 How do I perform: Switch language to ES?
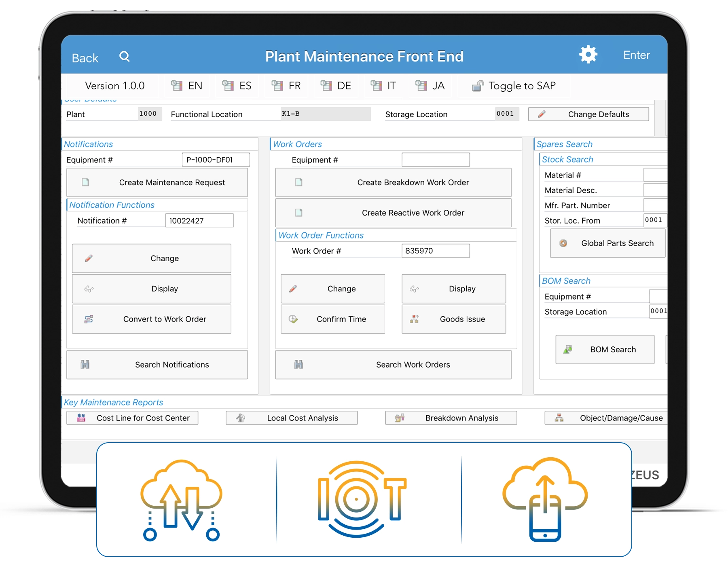tap(237, 86)
